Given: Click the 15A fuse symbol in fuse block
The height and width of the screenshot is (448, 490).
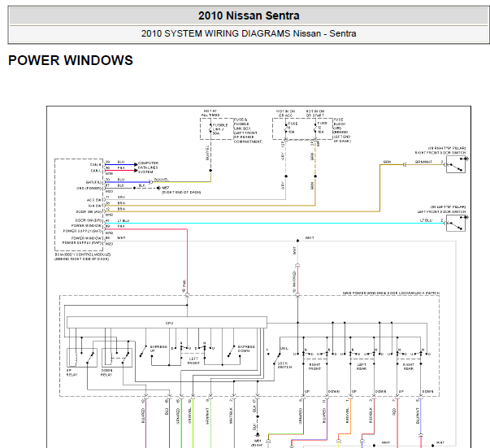Looking at the screenshot, I should (x=315, y=128).
